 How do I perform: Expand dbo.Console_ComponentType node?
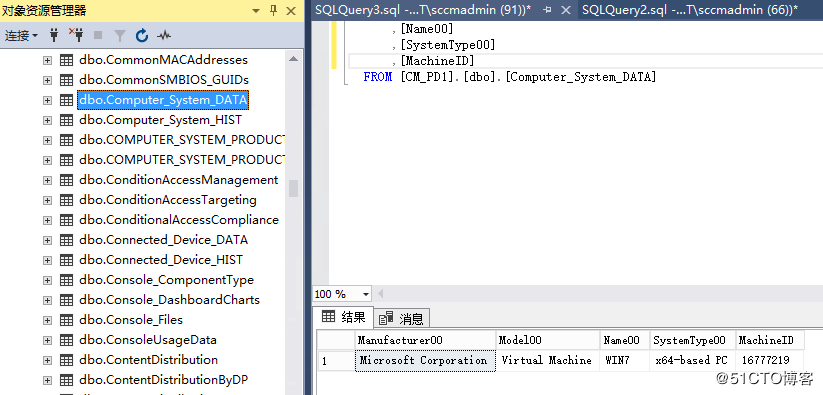coord(47,280)
